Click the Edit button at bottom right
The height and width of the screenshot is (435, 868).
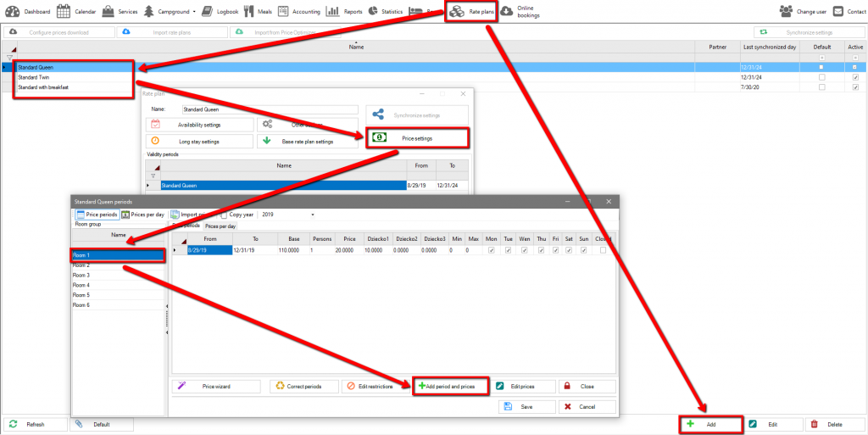click(773, 425)
